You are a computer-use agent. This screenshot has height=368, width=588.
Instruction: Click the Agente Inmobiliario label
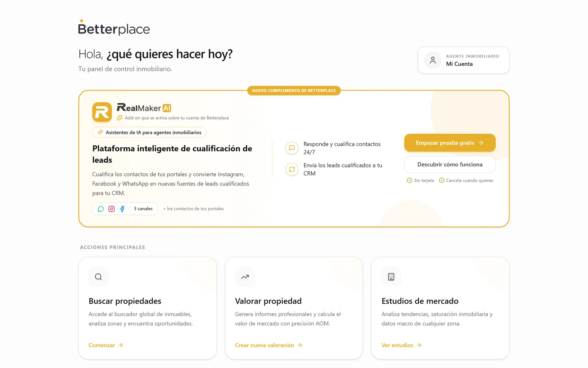473,56
